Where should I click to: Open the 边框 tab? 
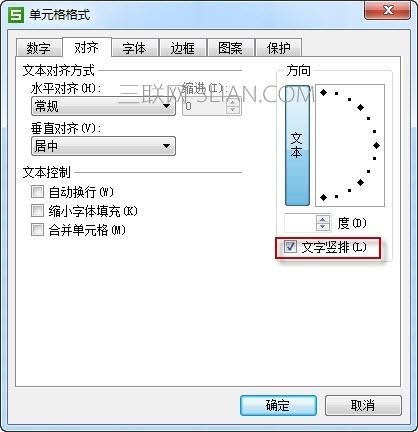click(x=183, y=48)
